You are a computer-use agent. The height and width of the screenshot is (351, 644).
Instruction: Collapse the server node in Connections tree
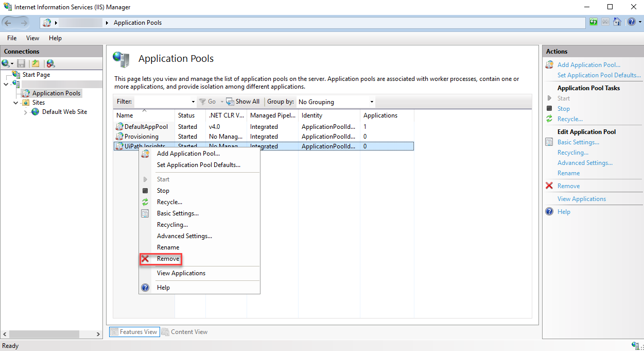(x=6, y=84)
